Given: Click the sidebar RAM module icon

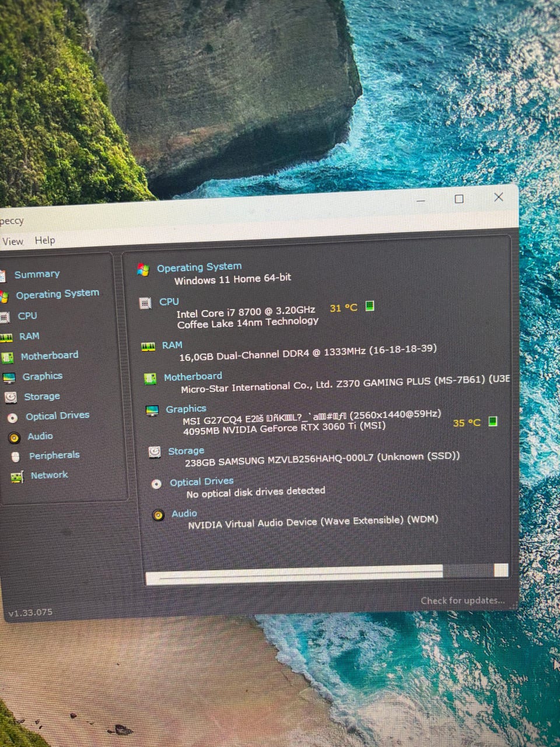Looking at the screenshot, I should click(x=6, y=337).
